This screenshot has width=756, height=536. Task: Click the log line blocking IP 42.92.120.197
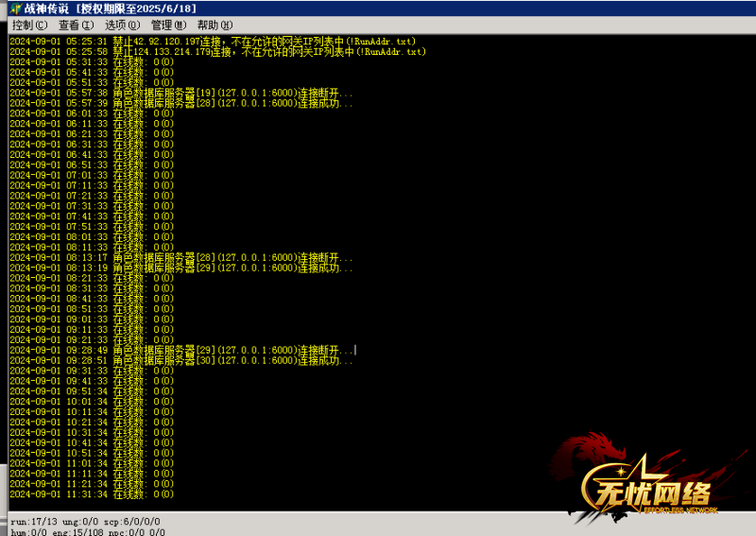[212, 42]
